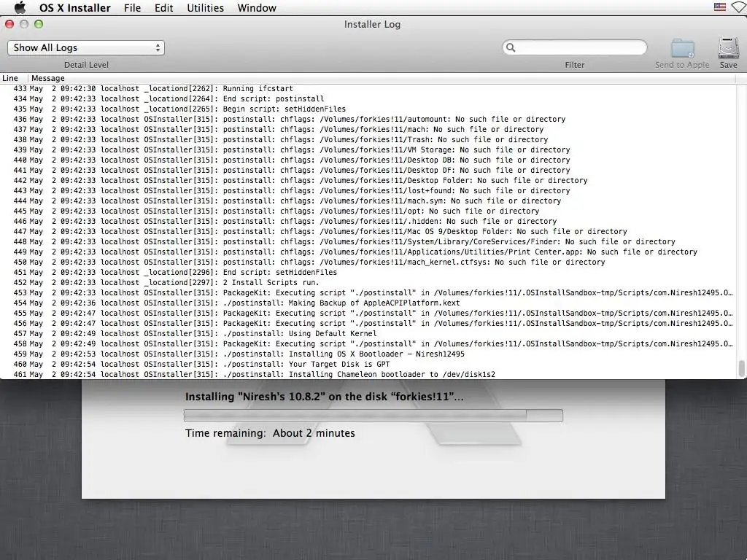Click the Time remaining: About 2 minutes text
The image size is (747, 560).
[270, 433]
